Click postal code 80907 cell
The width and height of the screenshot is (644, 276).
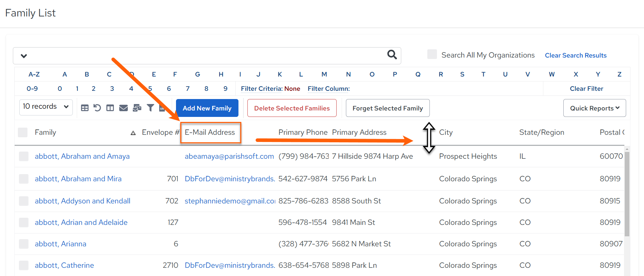click(611, 244)
